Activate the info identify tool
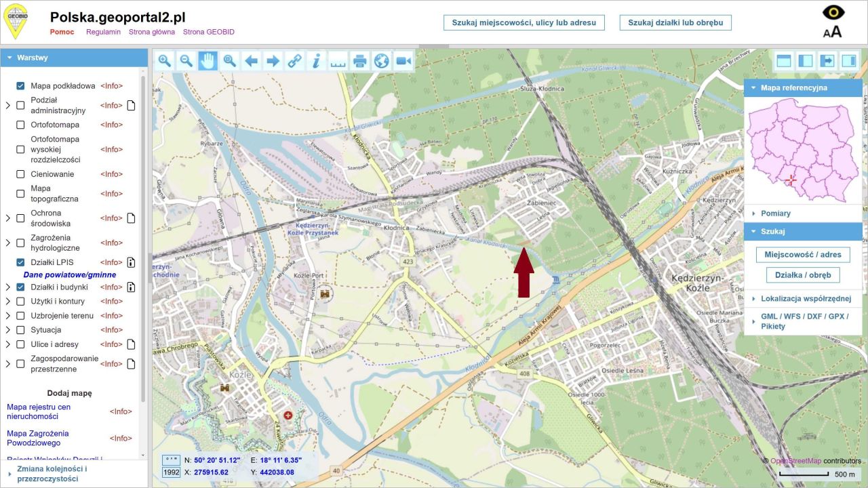 [x=316, y=61]
